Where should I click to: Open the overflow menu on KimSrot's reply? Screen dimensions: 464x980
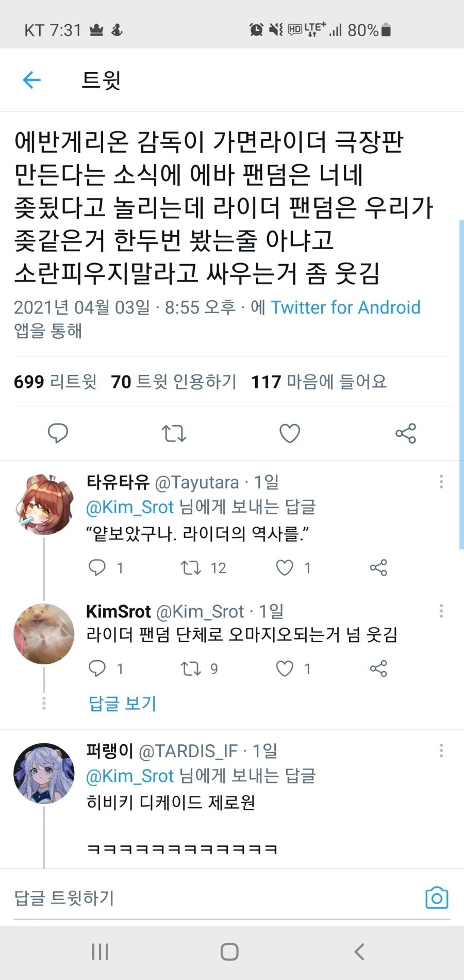click(441, 611)
